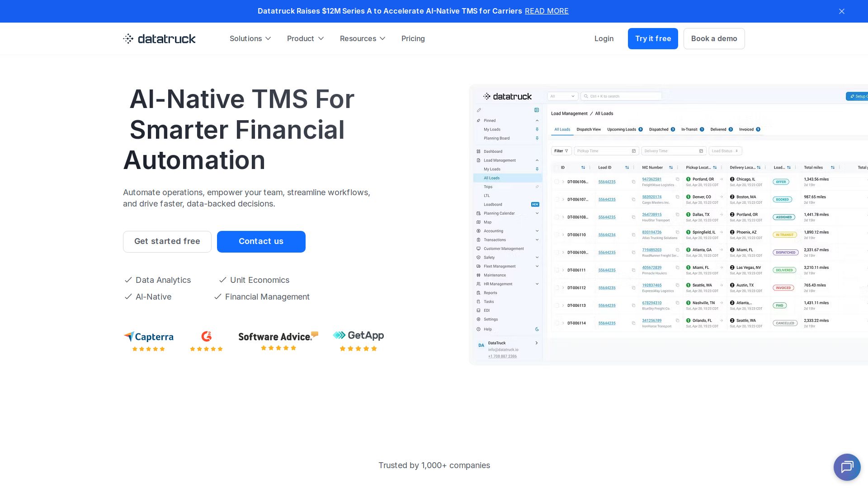This screenshot has height=488, width=868.
Task: Click the Book a demo button
Action: (x=714, y=38)
